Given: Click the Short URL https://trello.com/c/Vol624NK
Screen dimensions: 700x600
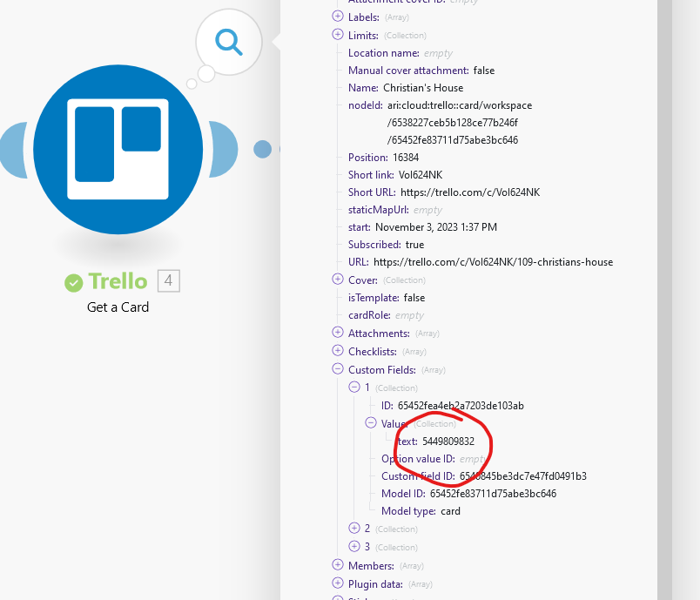Looking at the screenshot, I should (470, 192).
